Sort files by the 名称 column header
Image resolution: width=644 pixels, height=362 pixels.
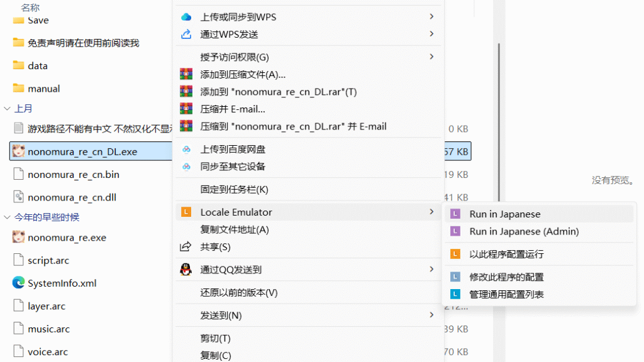[30, 8]
